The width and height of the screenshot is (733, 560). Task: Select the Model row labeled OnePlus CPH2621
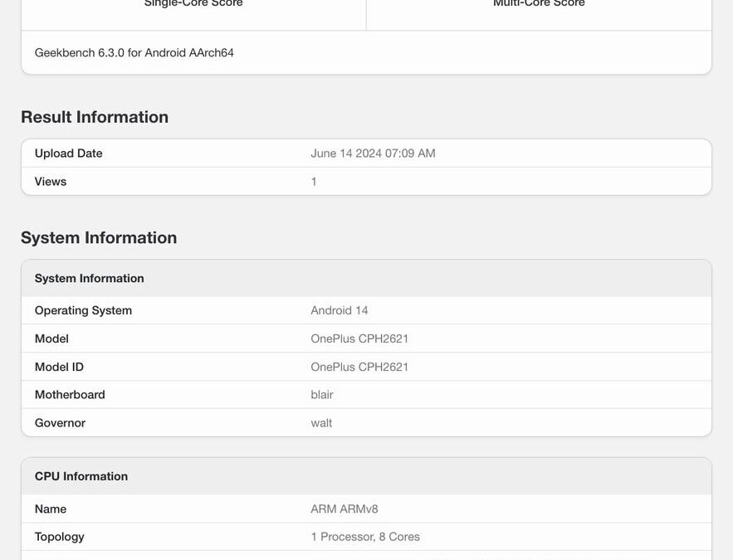[51, 338]
